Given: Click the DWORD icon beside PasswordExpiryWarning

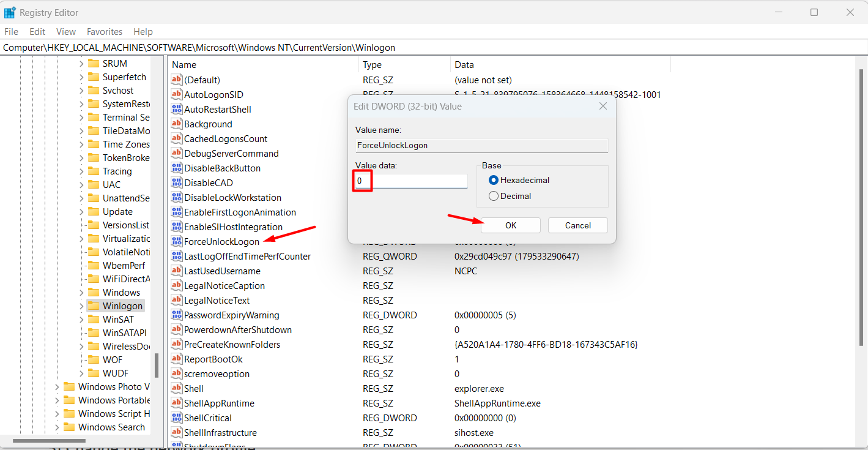Looking at the screenshot, I should tap(177, 315).
